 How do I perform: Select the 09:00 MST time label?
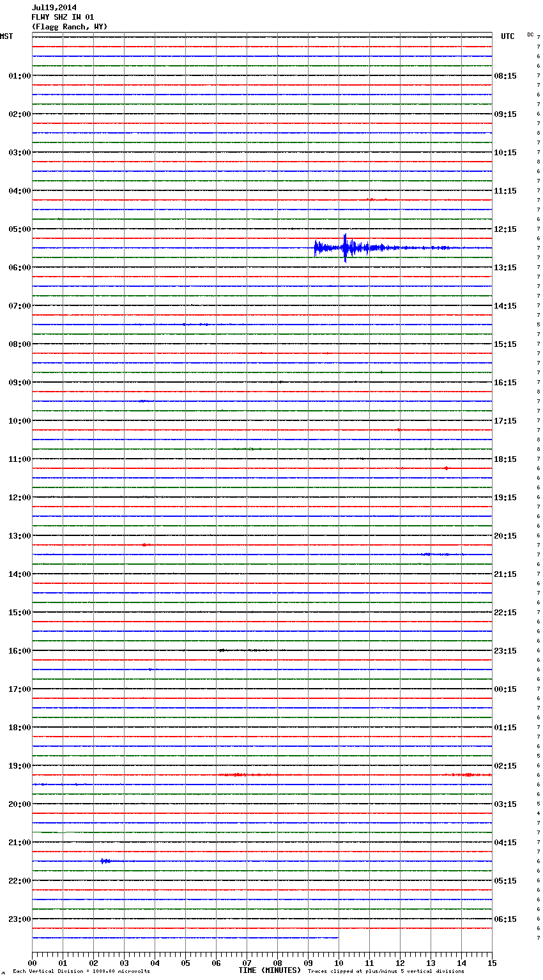[20, 383]
